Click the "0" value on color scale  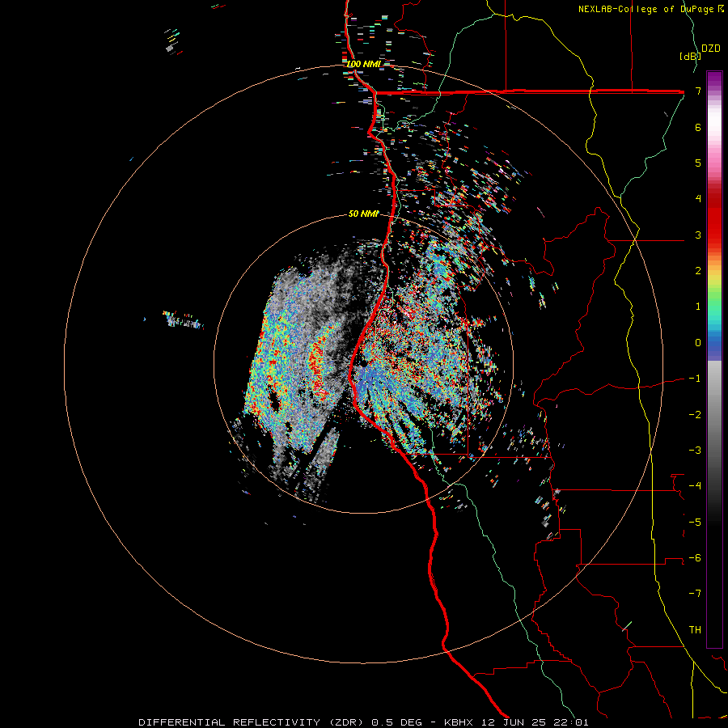(698, 343)
